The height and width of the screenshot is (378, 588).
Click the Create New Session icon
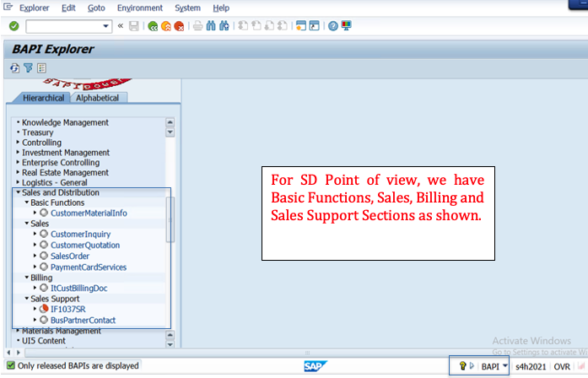[x=301, y=26]
